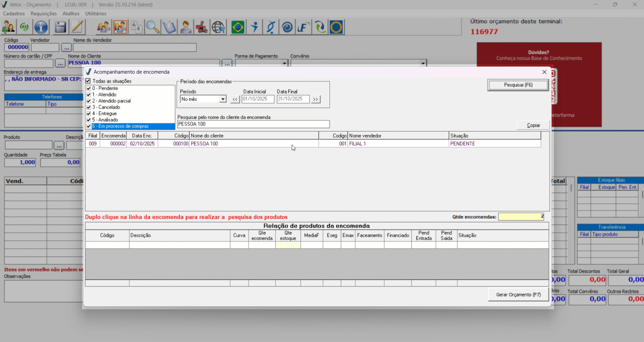644x342 pixels.
Task: Toggle the 'Todas as situações' checkbox
Action: click(88, 81)
